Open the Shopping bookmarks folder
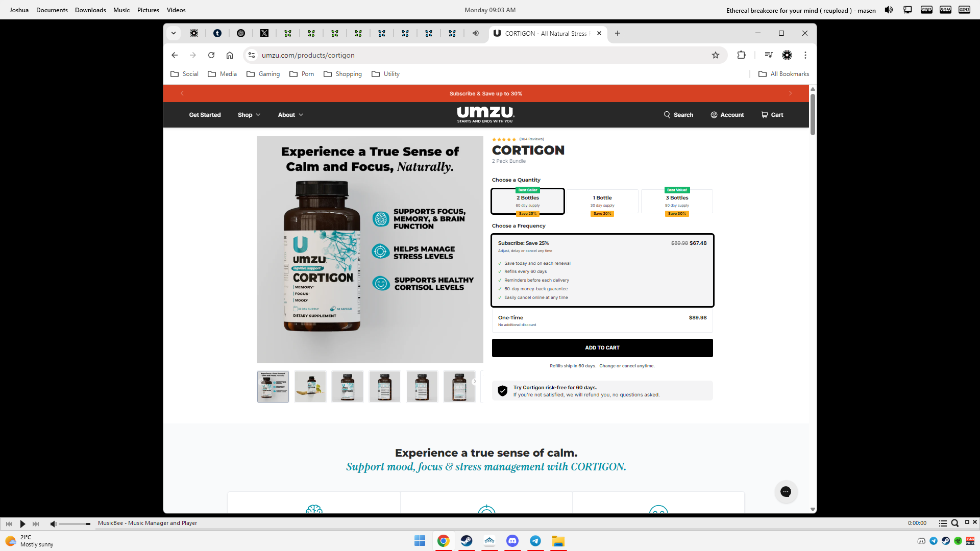The image size is (980, 551). (342, 74)
